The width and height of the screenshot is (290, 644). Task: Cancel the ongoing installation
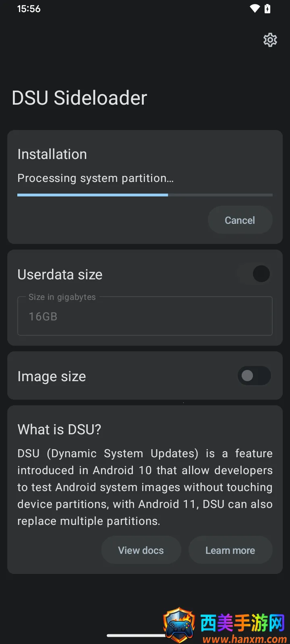[x=240, y=220]
